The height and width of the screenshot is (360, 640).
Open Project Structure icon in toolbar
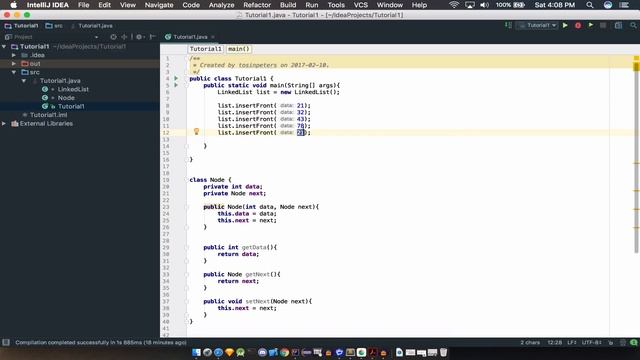click(x=618, y=25)
